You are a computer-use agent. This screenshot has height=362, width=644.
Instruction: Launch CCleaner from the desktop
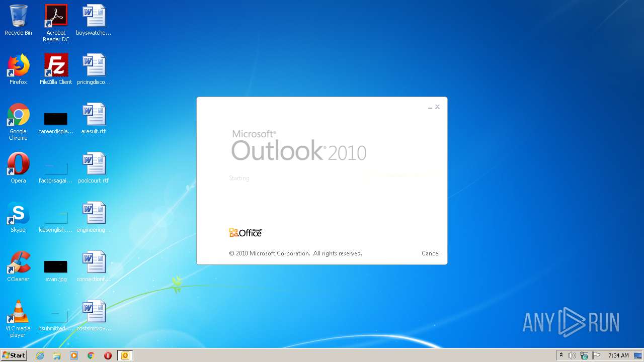tap(18, 266)
